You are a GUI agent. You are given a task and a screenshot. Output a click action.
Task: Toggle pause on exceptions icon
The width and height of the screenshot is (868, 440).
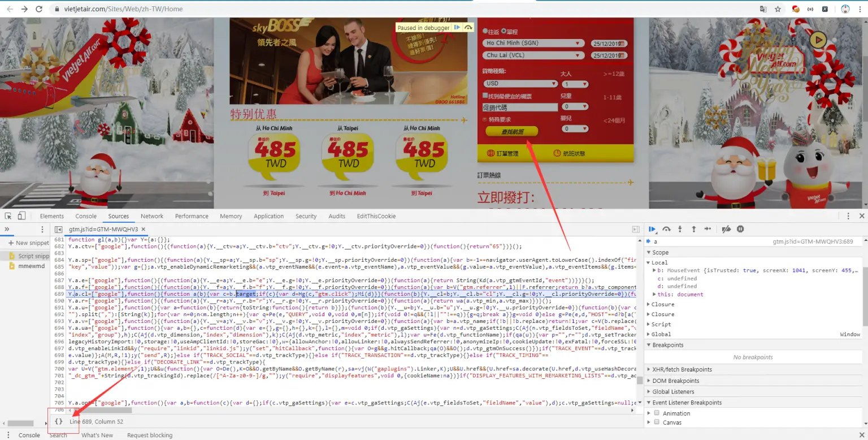point(740,229)
